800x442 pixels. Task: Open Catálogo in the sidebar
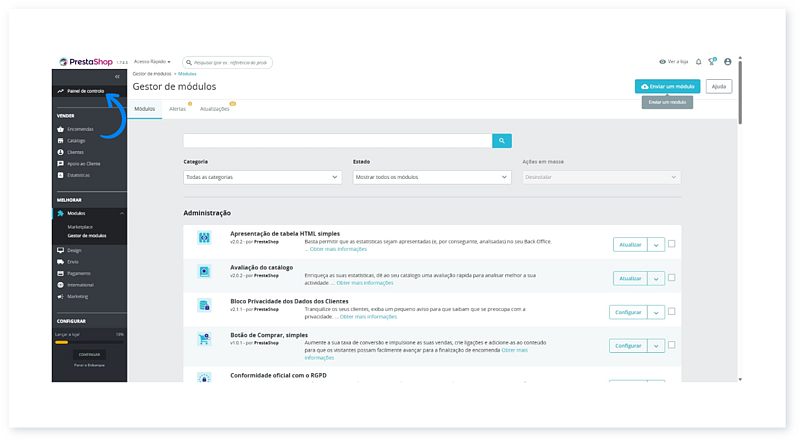[76, 140]
